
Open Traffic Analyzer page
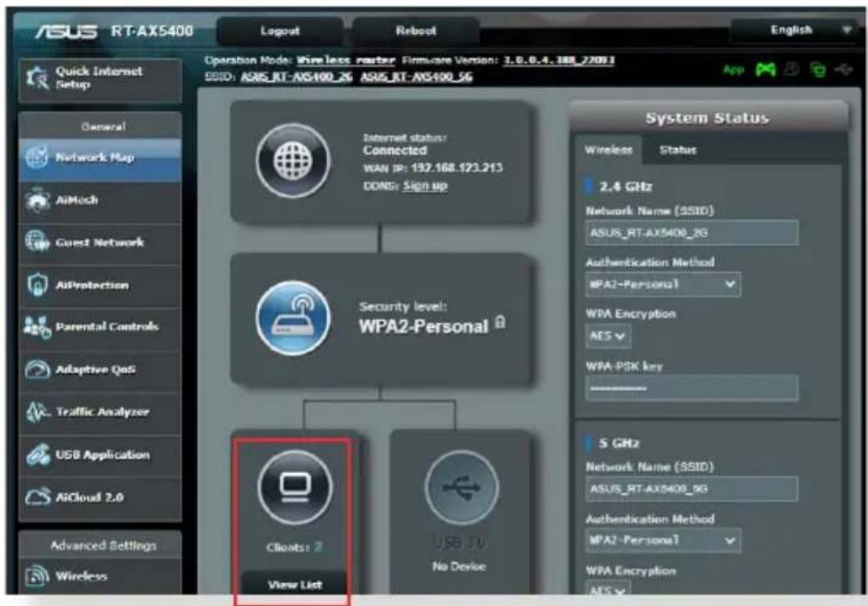[99, 412]
